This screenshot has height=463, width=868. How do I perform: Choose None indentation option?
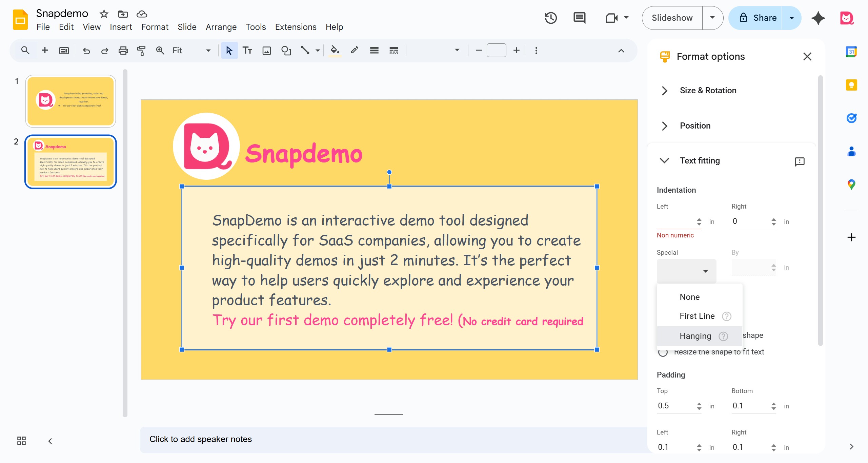[x=699, y=297]
